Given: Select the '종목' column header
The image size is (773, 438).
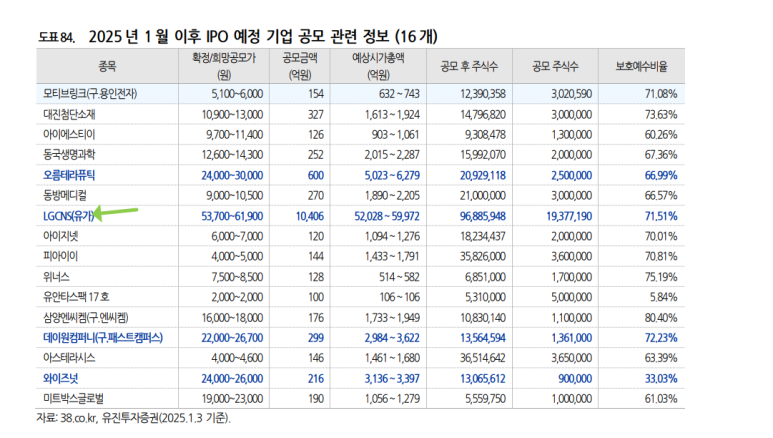Looking at the screenshot, I should [x=107, y=66].
